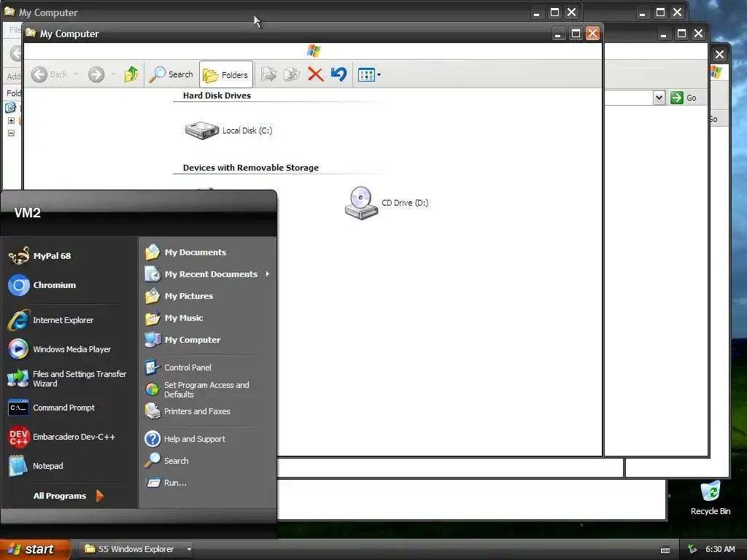Click the Search toolbar button
747x560 pixels.
pyautogui.click(x=171, y=74)
